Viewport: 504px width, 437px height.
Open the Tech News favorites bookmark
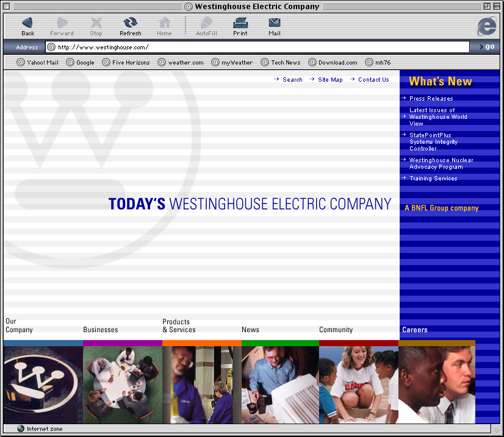(281, 62)
